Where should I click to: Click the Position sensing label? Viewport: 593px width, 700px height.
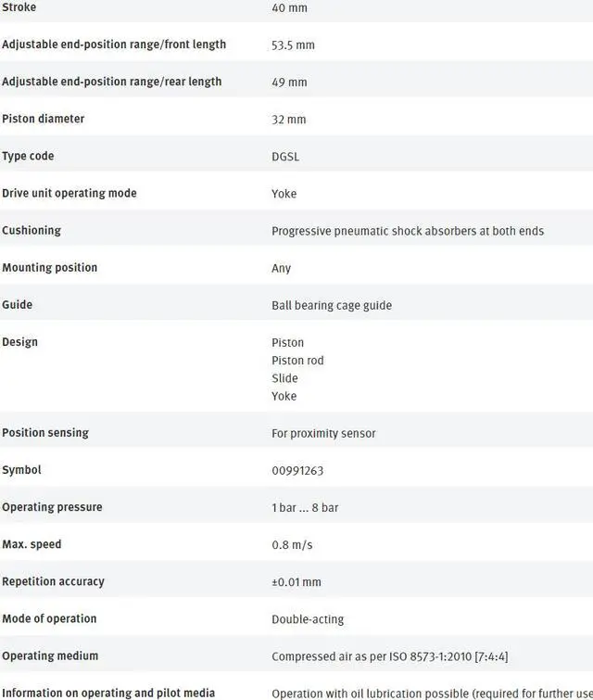[x=47, y=432]
